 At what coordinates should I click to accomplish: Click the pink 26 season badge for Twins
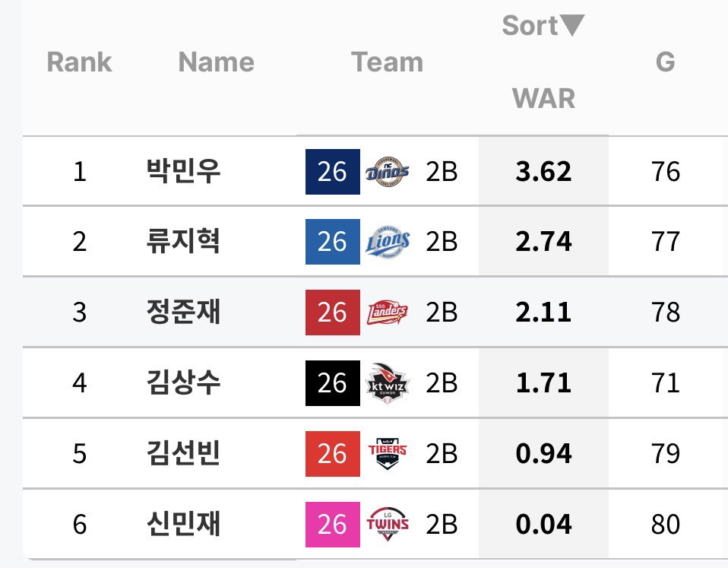332,525
